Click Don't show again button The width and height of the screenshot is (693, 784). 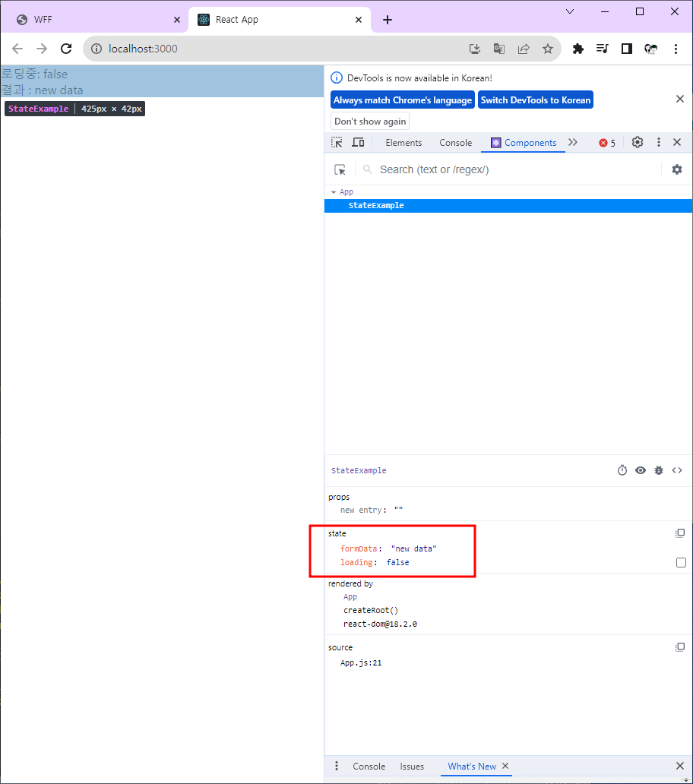[370, 122]
